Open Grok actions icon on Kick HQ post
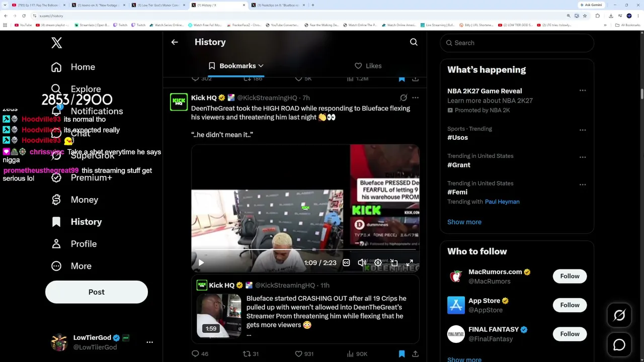 point(404,98)
